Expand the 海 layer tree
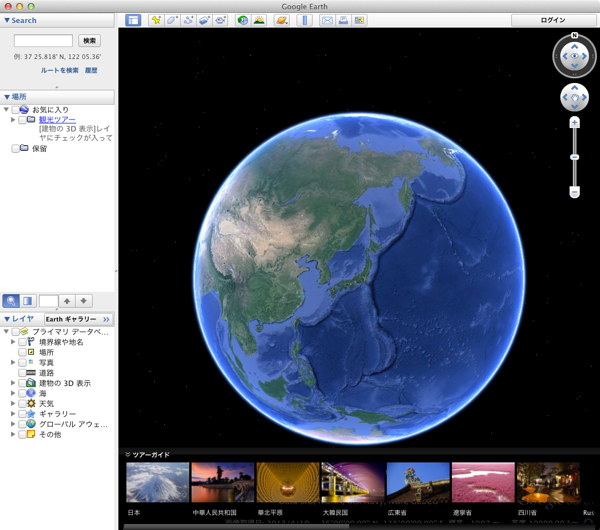 [x=13, y=393]
